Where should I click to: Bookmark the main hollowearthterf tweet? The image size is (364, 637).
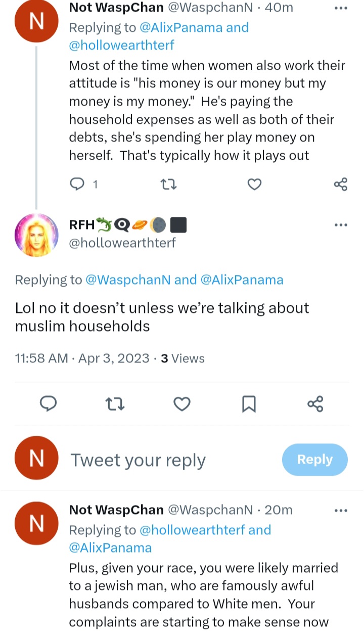(249, 404)
